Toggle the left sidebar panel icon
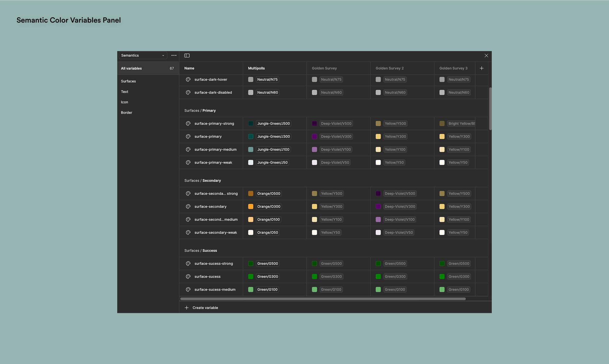Viewport: 609px width, 364px height. [187, 55]
